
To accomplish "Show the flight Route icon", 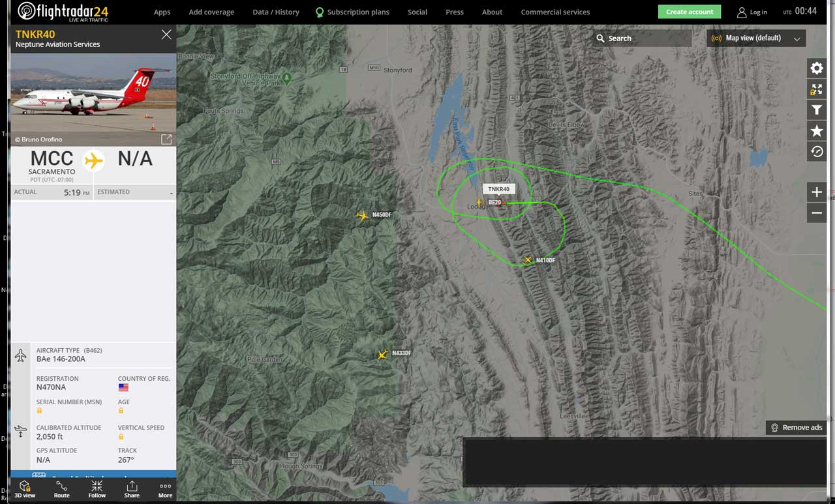I will [61, 490].
